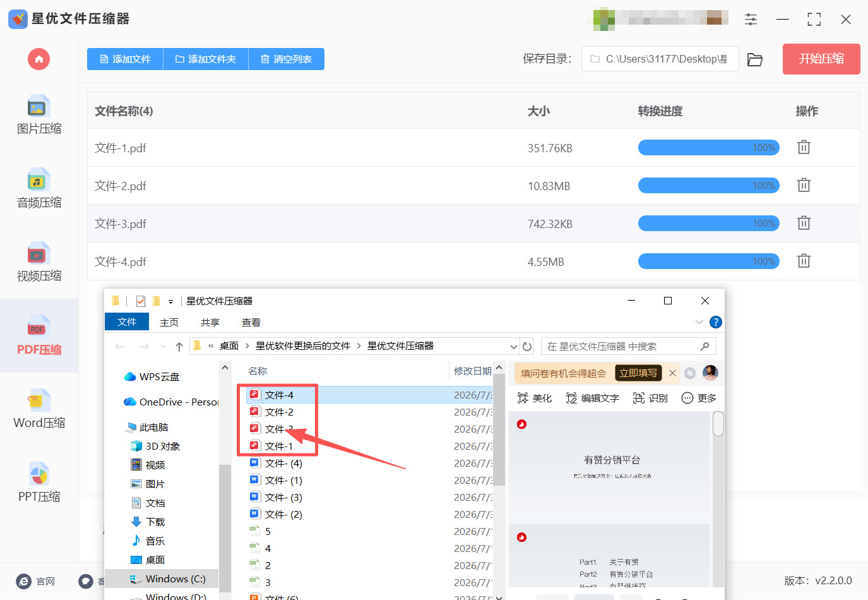
Task: Click search box 在 星优文件压缩器 中搜索
Action: pos(628,346)
